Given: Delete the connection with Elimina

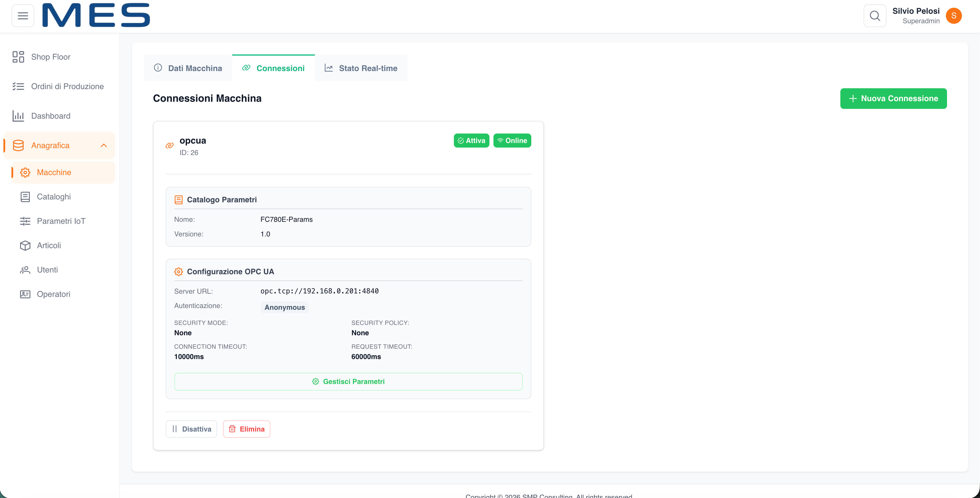Looking at the screenshot, I should 247,429.
